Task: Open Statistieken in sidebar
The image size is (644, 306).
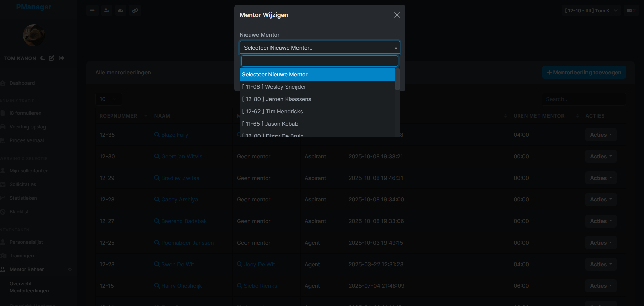Action: (23, 198)
